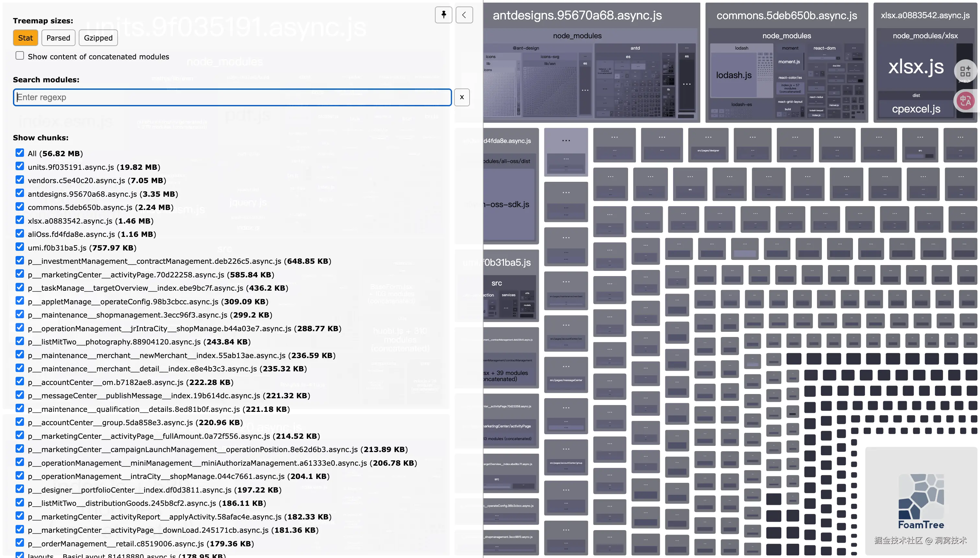
Task: Click the floating QR grid icon
Action: 965,71
